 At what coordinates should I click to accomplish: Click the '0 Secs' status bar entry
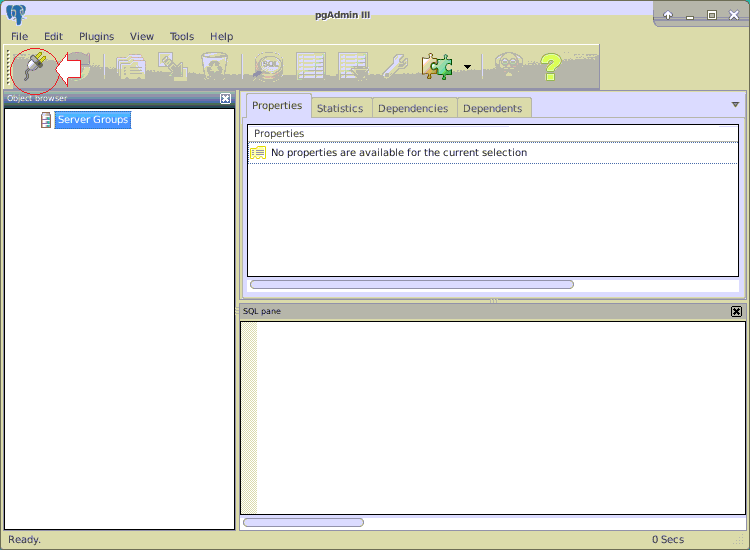[668, 539]
